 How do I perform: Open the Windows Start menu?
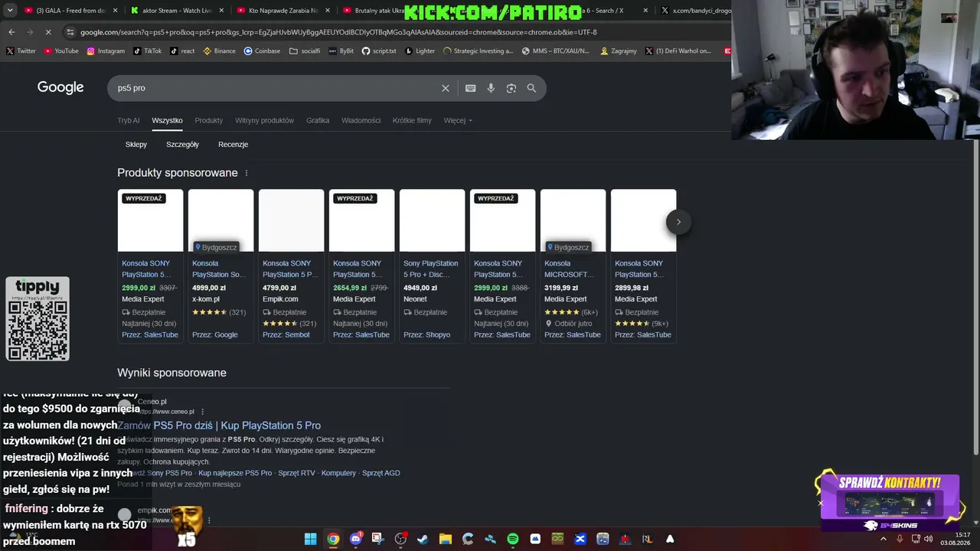point(310,539)
